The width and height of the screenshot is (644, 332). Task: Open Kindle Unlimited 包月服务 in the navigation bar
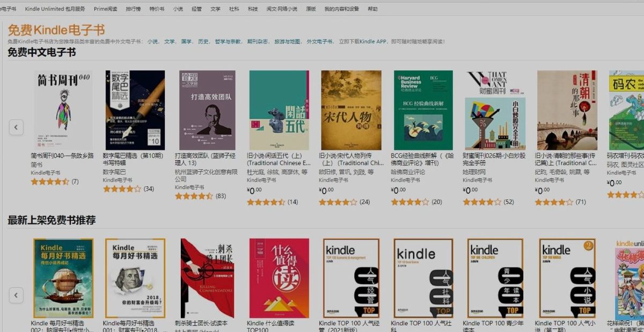(x=55, y=9)
